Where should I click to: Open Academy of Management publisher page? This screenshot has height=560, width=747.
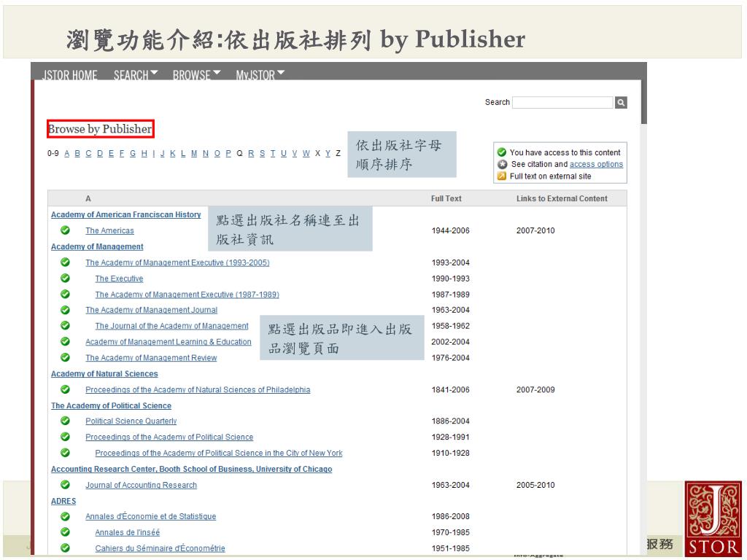click(97, 246)
